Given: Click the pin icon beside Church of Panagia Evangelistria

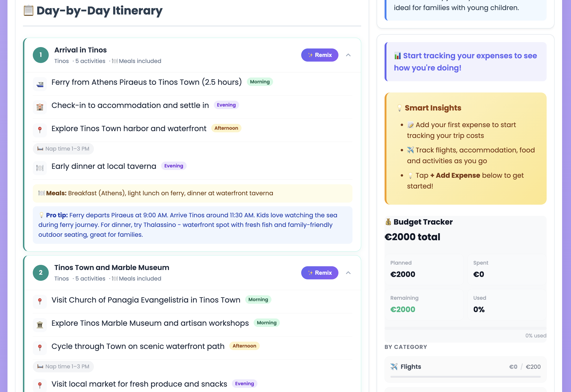Looking at the screenshot, I should click(x=40, y=302).
